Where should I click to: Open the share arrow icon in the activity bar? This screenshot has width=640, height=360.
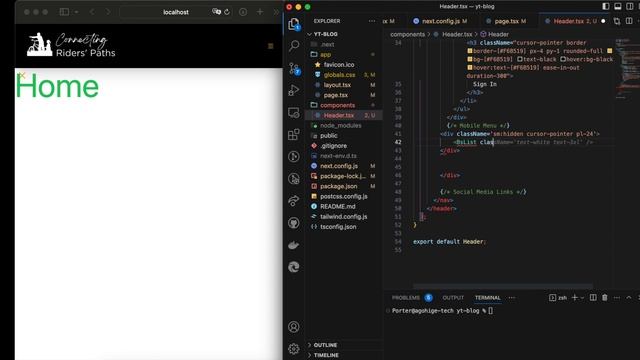(294, 201)
